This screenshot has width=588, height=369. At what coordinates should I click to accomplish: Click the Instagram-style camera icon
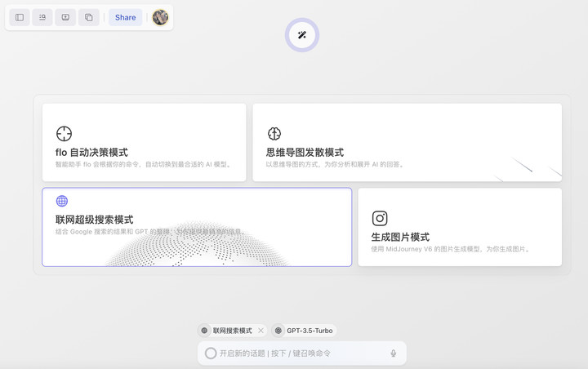(380, 218)
